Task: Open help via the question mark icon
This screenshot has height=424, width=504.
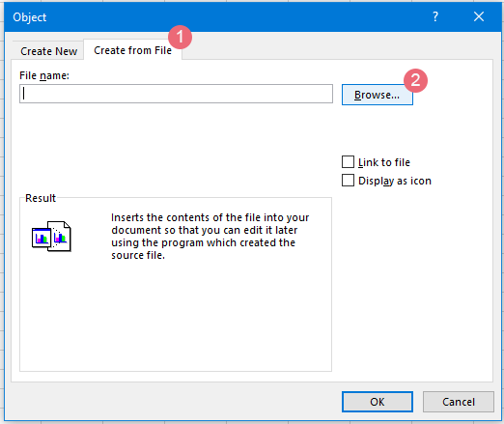Action: click(x=435, y=16)
